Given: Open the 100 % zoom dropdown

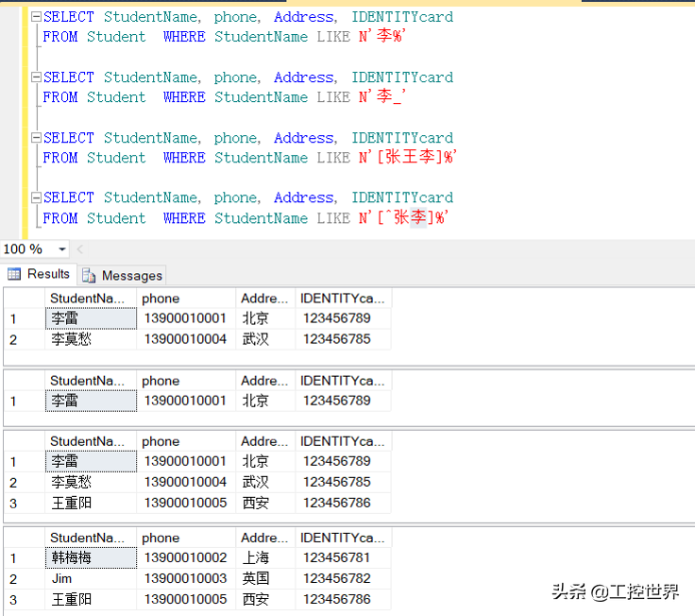Looking at the screenshot, I should pyautogui.click(x=62, y=249).
